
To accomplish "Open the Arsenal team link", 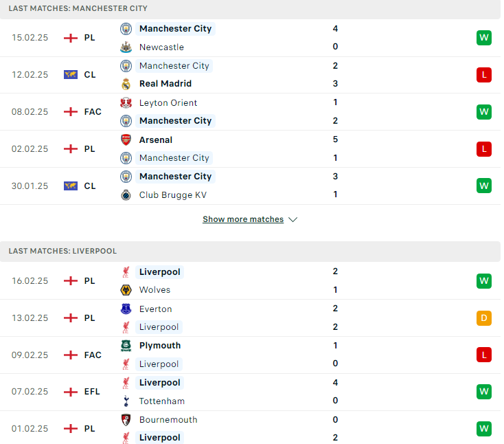I will pos(156,140).
